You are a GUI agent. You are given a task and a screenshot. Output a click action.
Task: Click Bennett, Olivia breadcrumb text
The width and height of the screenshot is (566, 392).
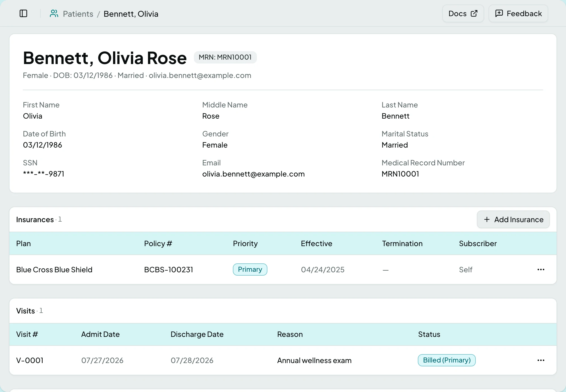pos(131,14)
